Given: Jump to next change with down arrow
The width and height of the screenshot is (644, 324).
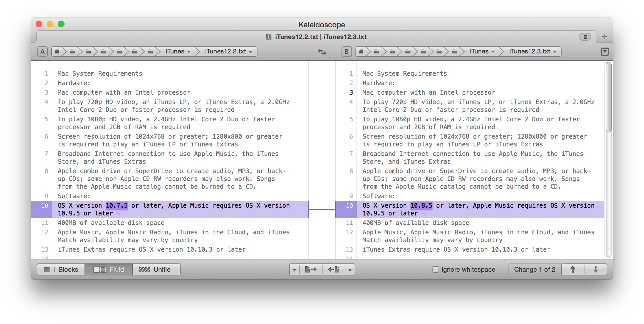Looking at the screenshot, I should tap(595, 269).
